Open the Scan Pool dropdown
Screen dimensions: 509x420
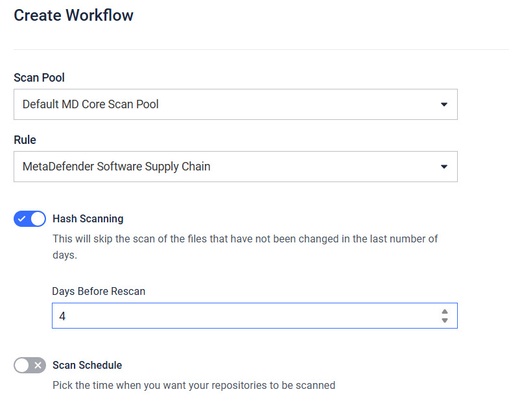tap(235, 104)
